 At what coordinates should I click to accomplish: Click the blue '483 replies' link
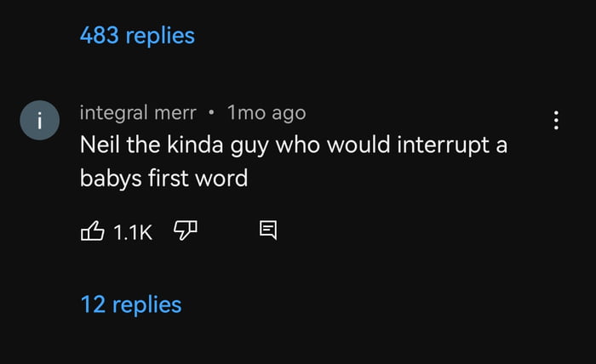coord(137,36)
